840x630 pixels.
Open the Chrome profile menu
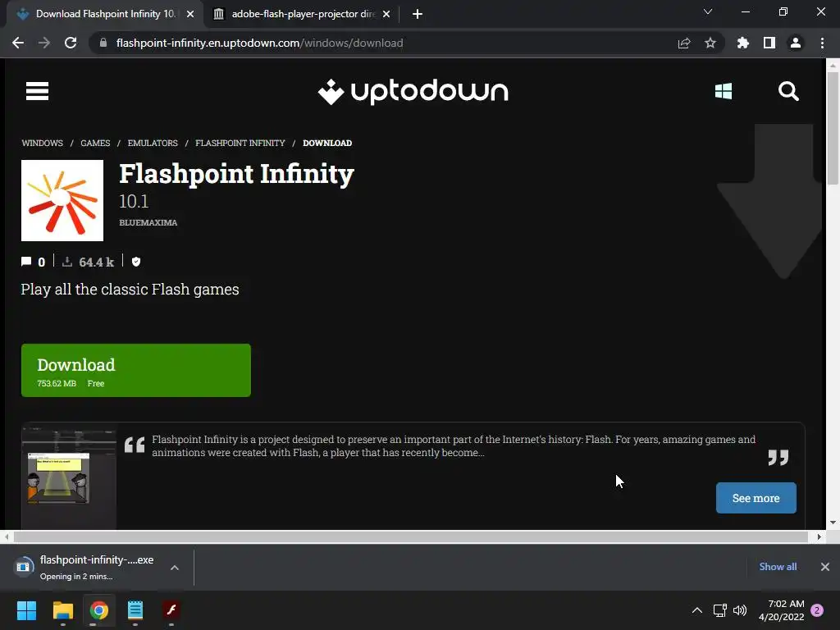796,43
